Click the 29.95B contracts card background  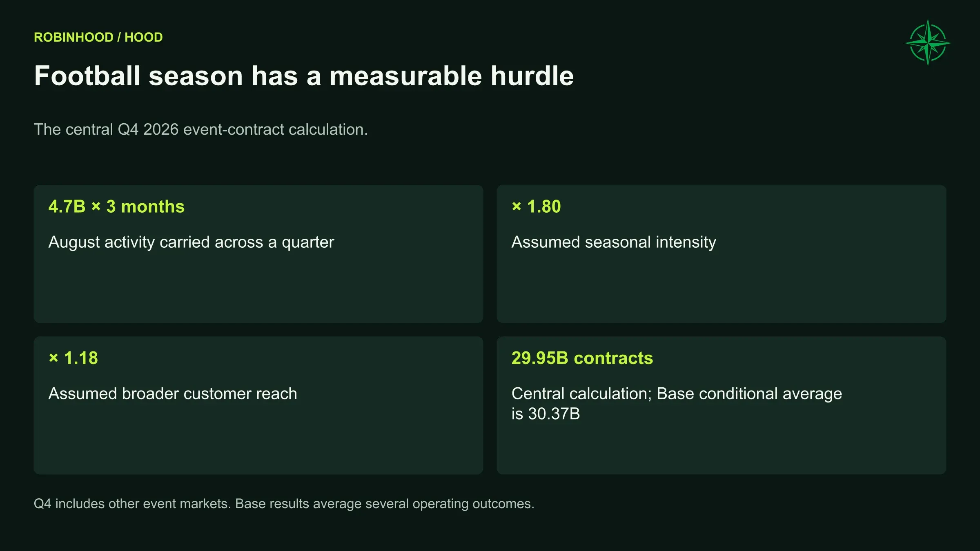722,445
